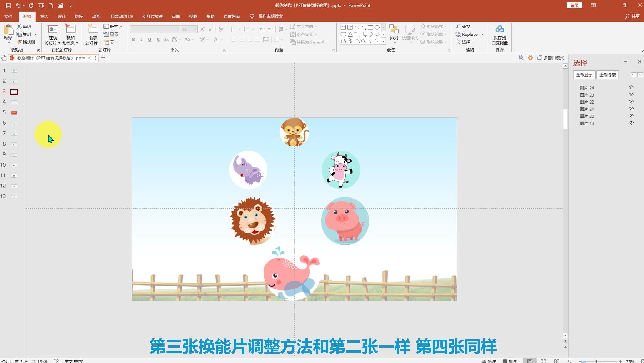Toggle visibility of 图片 21
The height and width of the screenshot is (363, 644).
pyautogui.click(x=631, y=109)
